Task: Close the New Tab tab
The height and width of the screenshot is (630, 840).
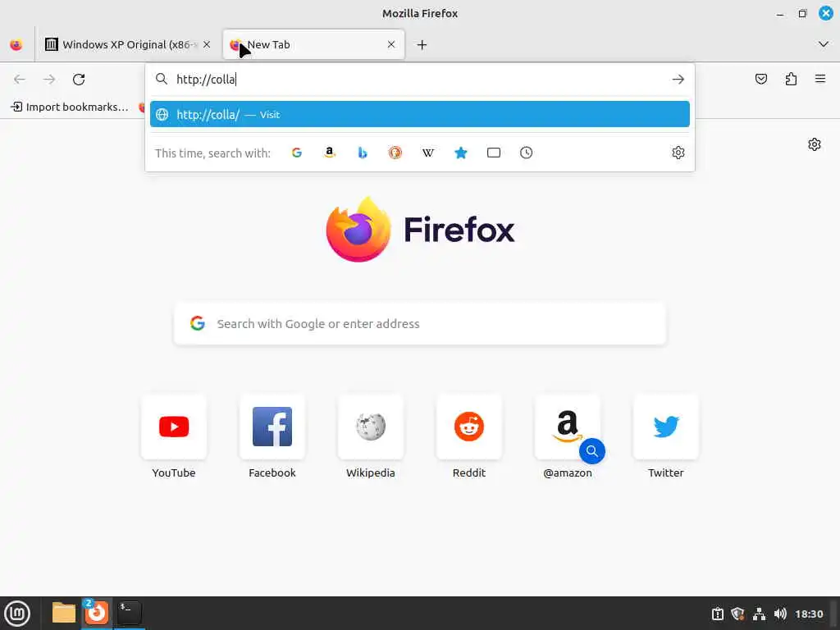Action: point(391,44)
